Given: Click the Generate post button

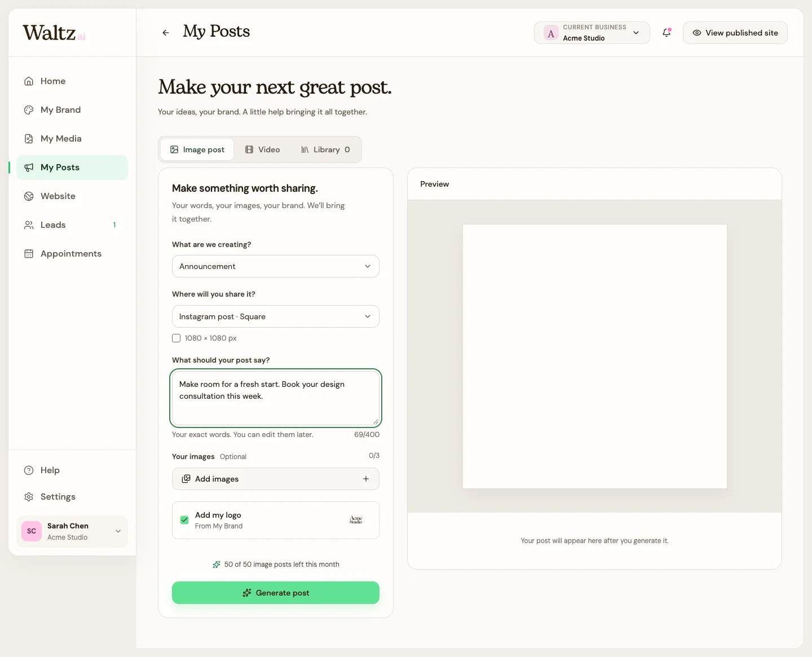Looking at the screenshot, I should point(276,593).
